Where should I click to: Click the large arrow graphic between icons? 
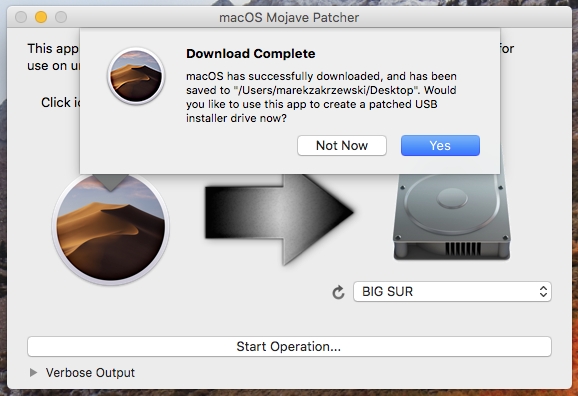point(279,219)
